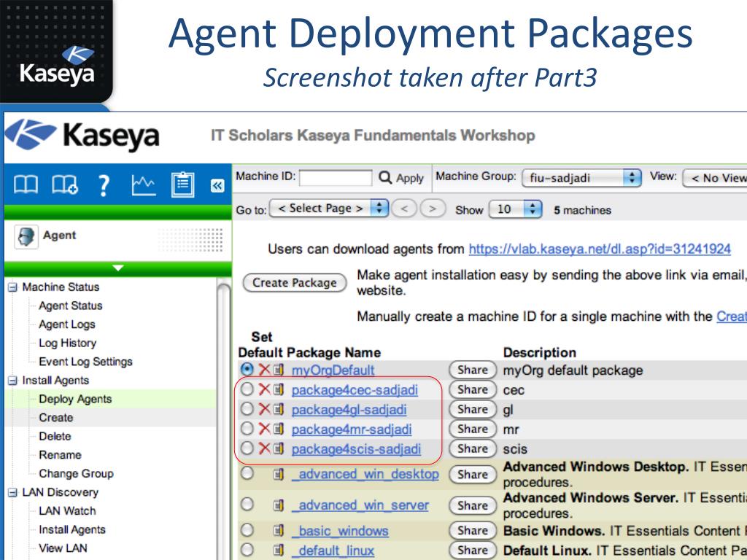Set package4cec-sadjadi as default radio
The image size is (747, 560).
point(247,389)
